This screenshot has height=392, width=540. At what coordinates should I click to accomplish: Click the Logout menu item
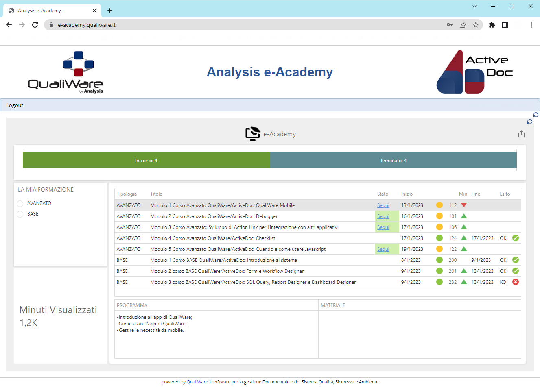pos(15,105)
